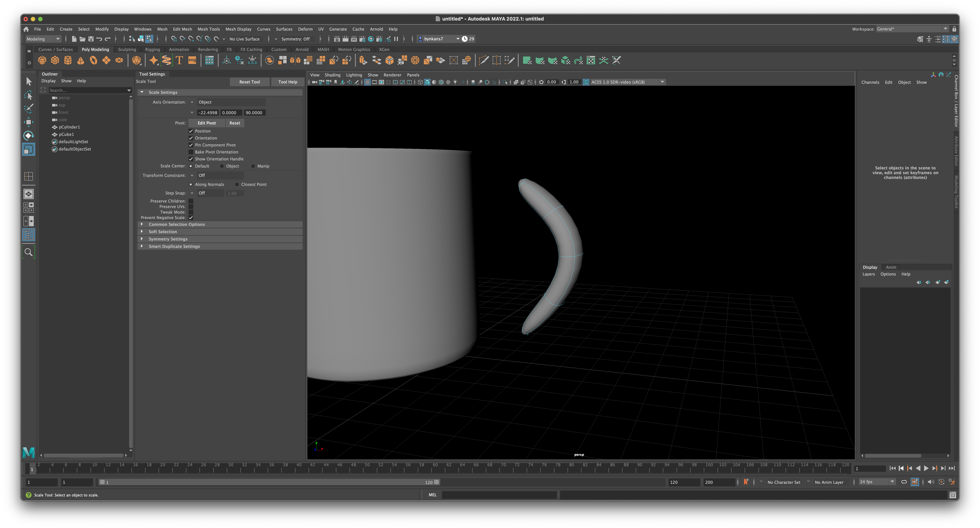Toggle Pin Component Pivot checkbox
Screen dimensions: 980x528
pyautogui.click(x=191, y=145)
